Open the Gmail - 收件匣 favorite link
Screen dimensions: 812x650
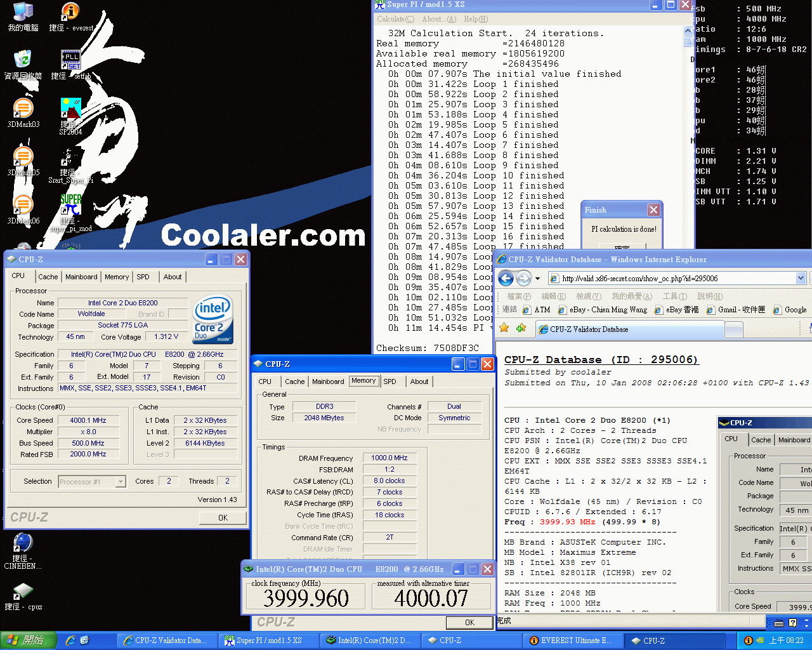(x=735, y=310)
